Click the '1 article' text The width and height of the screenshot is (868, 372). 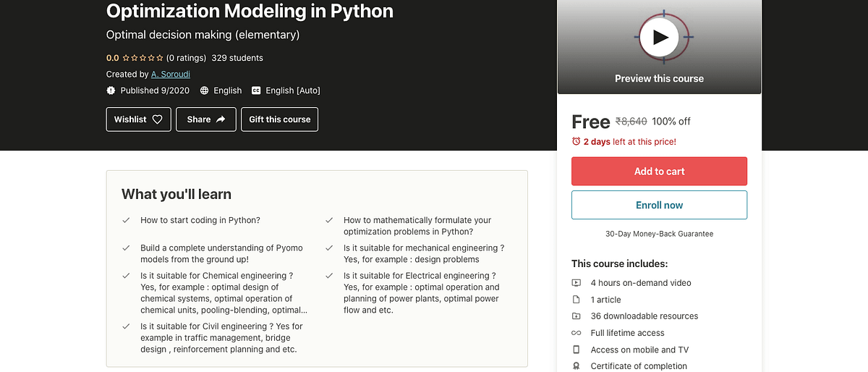click(x=606, y=300)
